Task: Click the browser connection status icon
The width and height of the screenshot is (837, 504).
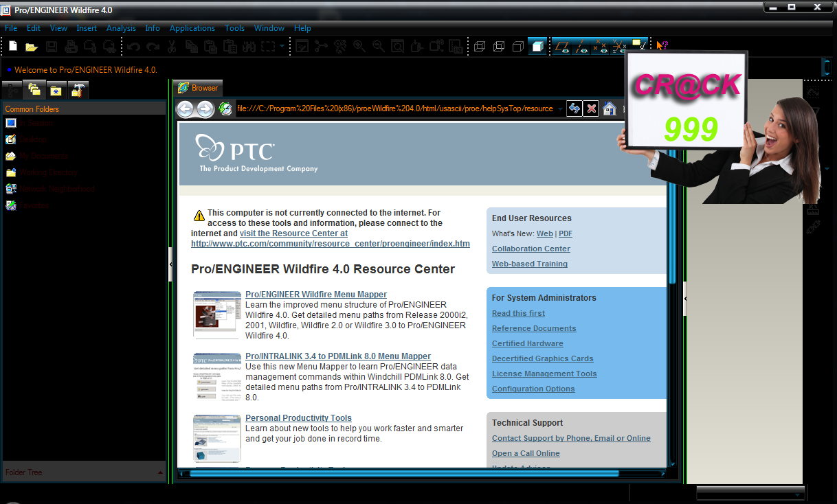Action: (225, 108)
